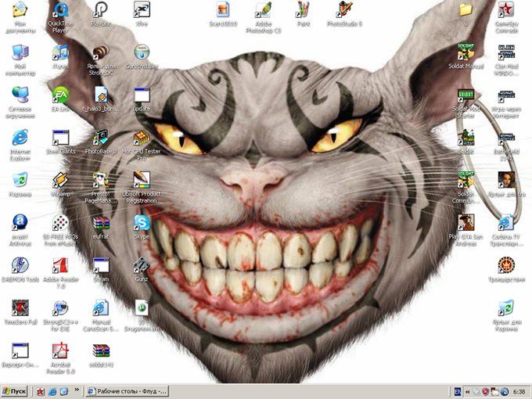Open 50 FREE MP3s from eMusic

coord(60,223)
